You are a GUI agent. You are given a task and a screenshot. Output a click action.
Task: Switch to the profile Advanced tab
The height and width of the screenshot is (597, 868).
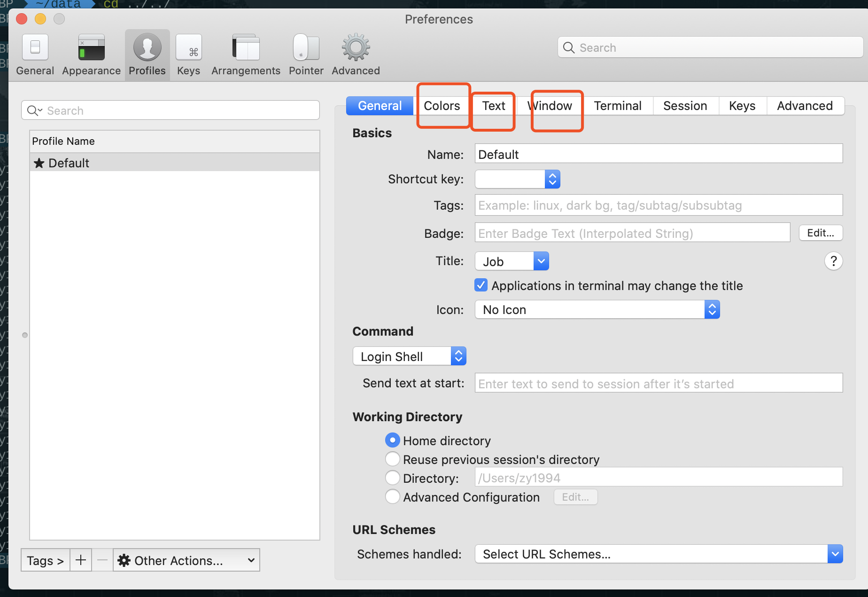pos(805,106)
